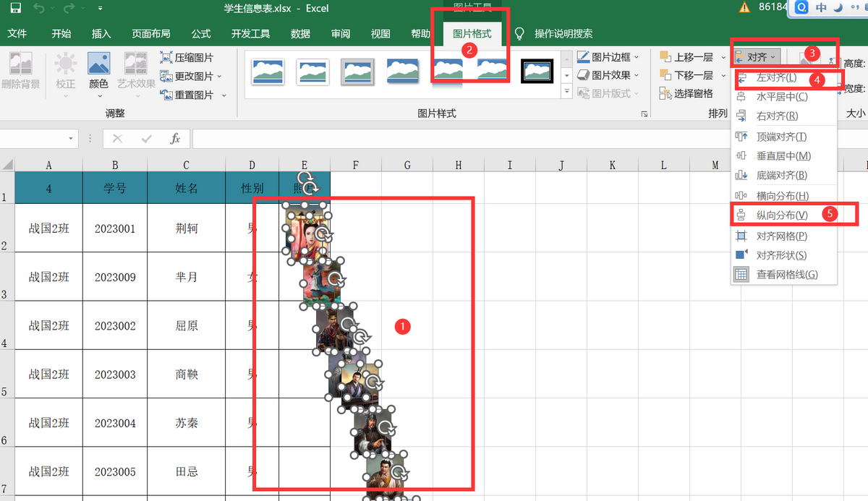Open the picture styles dialog launcher
This screenshot has height=501, width=868.
tap(644, 114)
